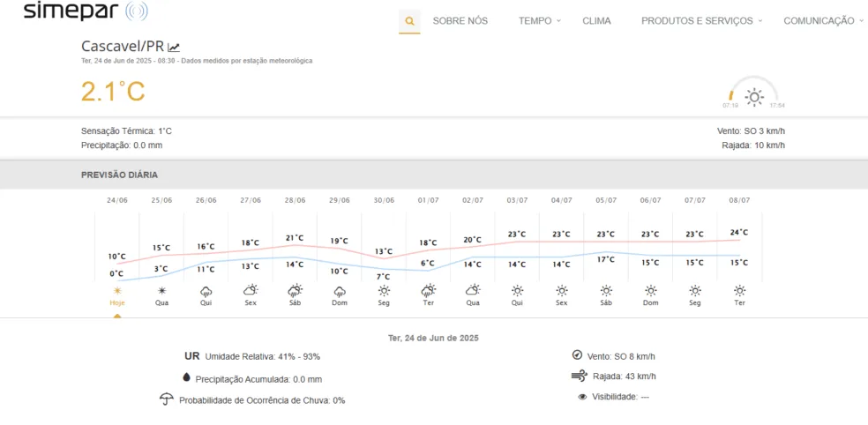Click 24°C max temperature for 08/07

[x=739, y=233]
